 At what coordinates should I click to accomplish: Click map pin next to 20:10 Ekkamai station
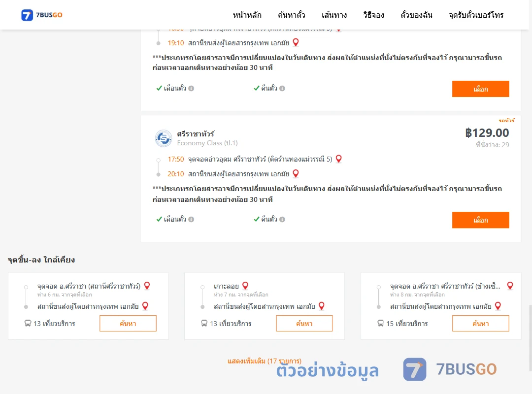point(296,174)
